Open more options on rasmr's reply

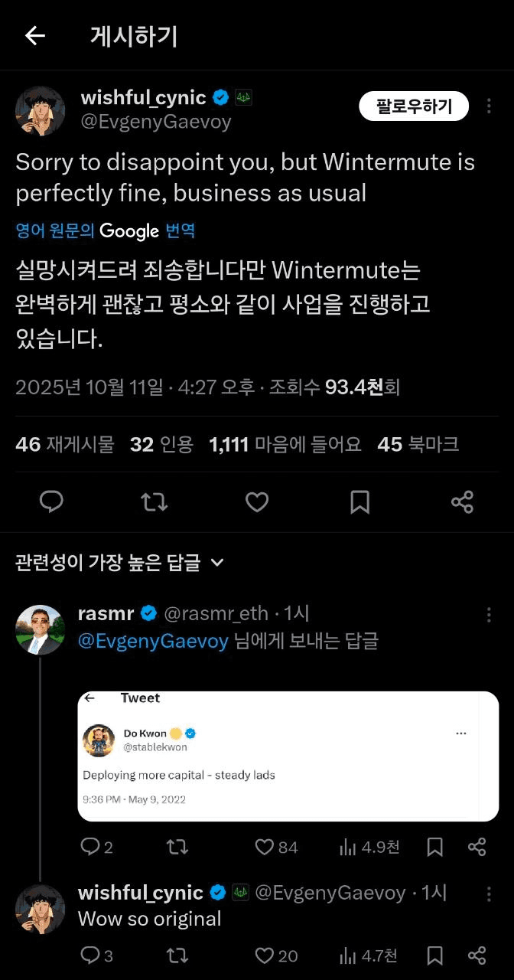pyautogui.click(x=490, y=615)
